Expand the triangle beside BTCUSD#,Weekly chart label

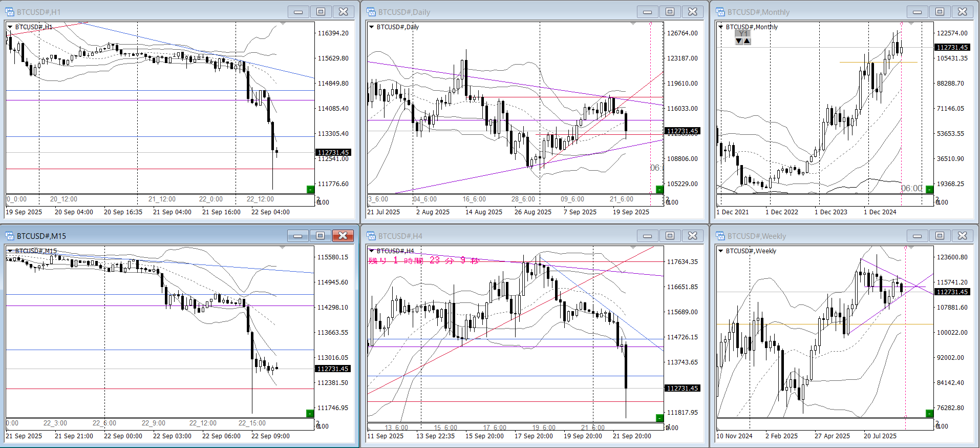pos(720,251)
